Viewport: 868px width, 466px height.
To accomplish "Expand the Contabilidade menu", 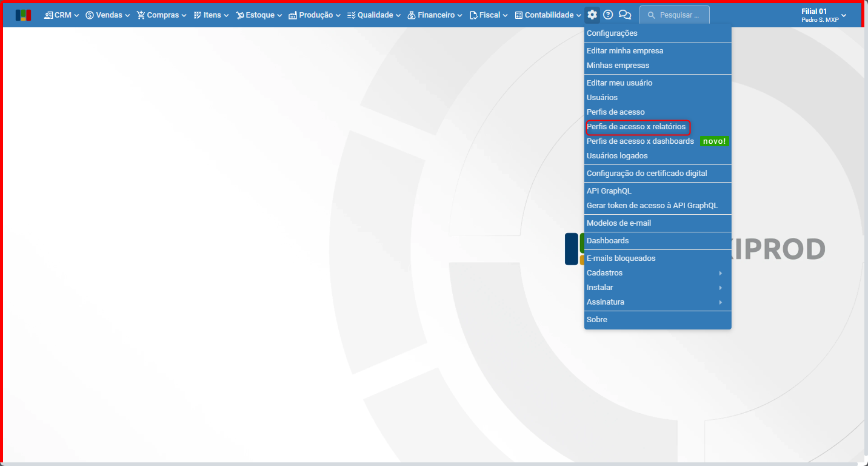I will click(x=548, y=15).
